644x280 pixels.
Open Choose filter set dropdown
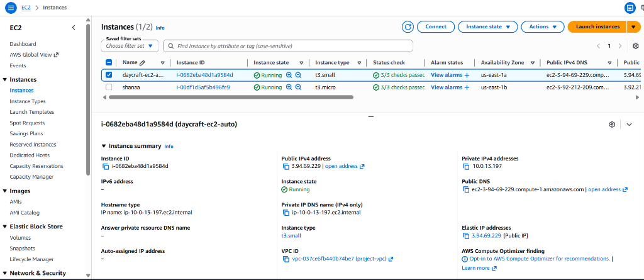coord(130,46)
